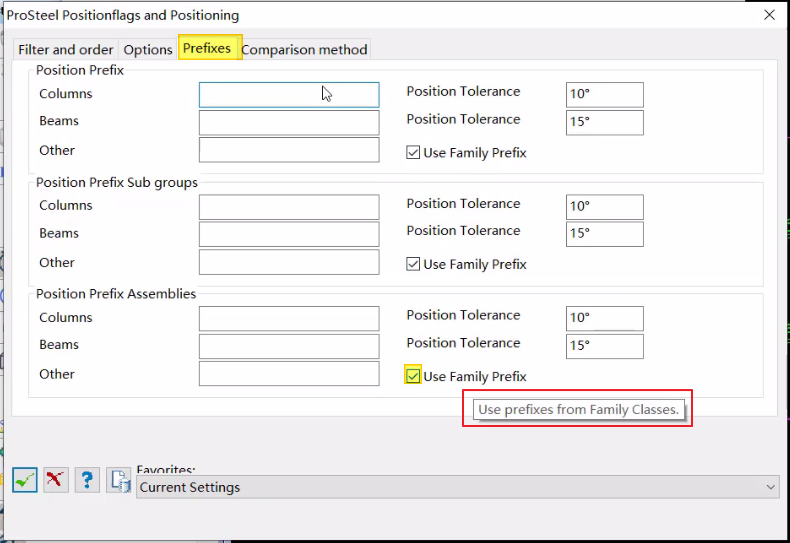Click the templates icon beside Favorites
This screenshot has width=790, height=543.
click(x=119, y=480)
